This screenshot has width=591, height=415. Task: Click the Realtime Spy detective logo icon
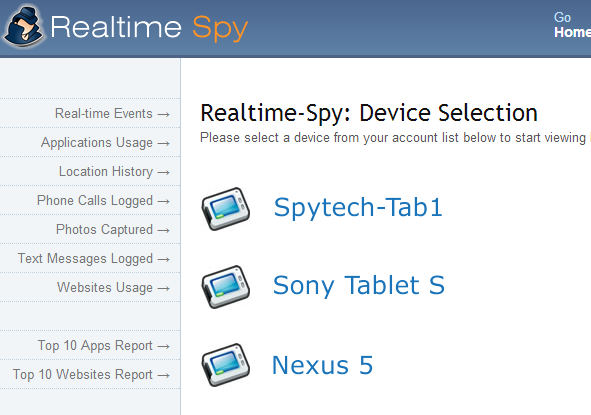pyautogui.click(x=24, y=26)
